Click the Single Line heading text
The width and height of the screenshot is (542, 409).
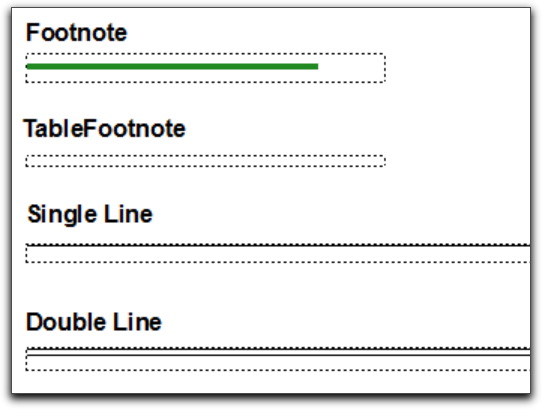[90, 214]
